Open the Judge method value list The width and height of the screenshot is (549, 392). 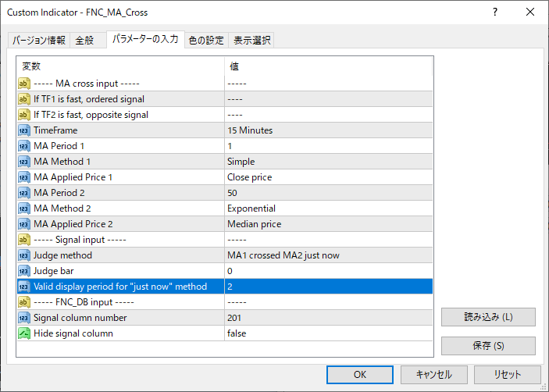[x=329, y=255]
